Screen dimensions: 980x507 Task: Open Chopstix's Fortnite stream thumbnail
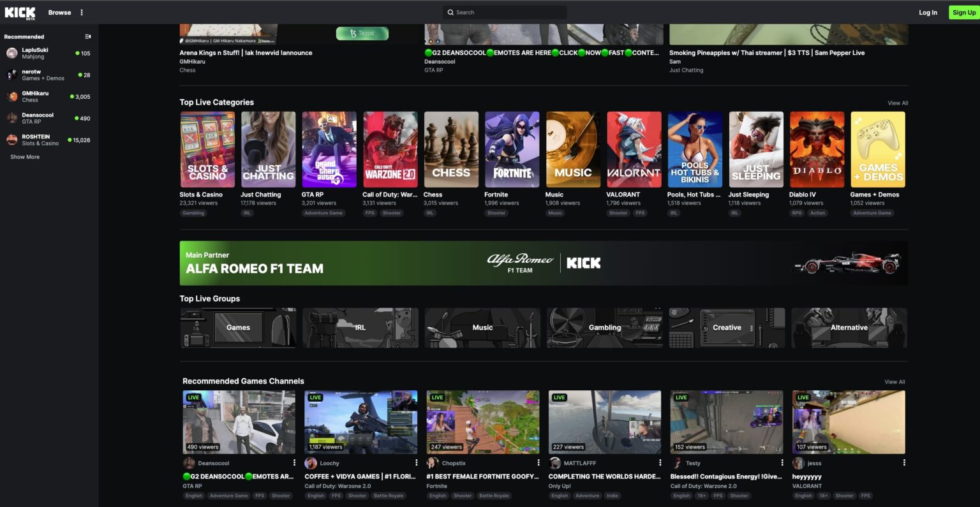[483, 422]
